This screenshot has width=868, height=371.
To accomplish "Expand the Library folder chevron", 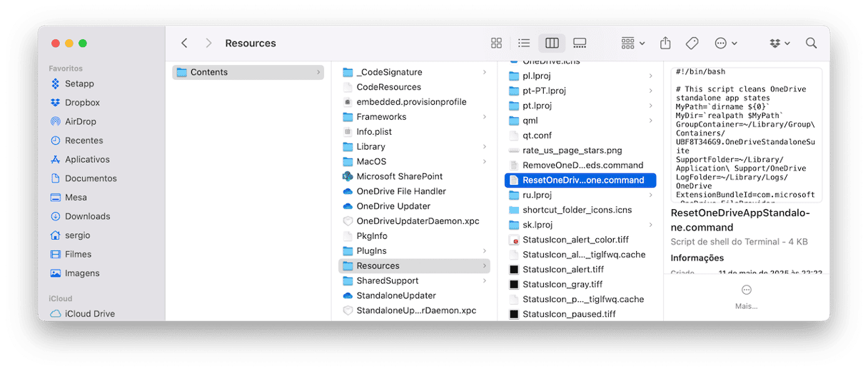I will tap(485, 147).
